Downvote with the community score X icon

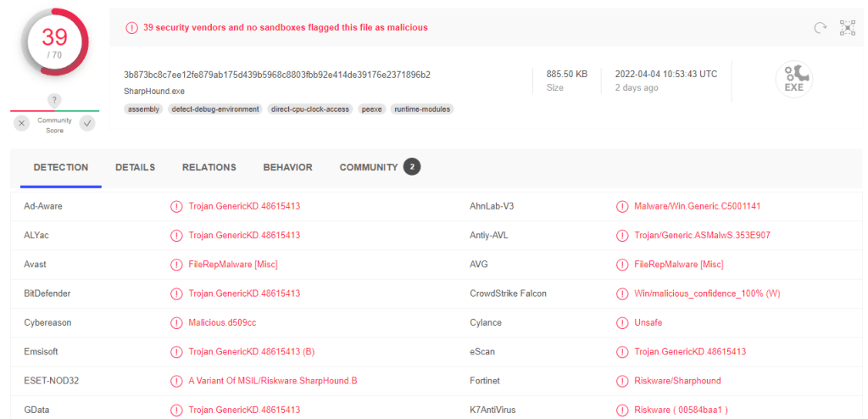(x=22, y=124)
